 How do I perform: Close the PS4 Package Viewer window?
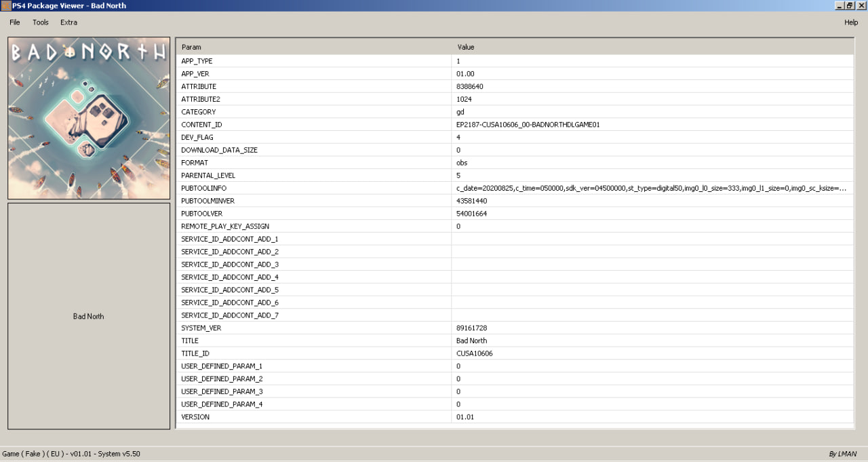tap(861, 5)
